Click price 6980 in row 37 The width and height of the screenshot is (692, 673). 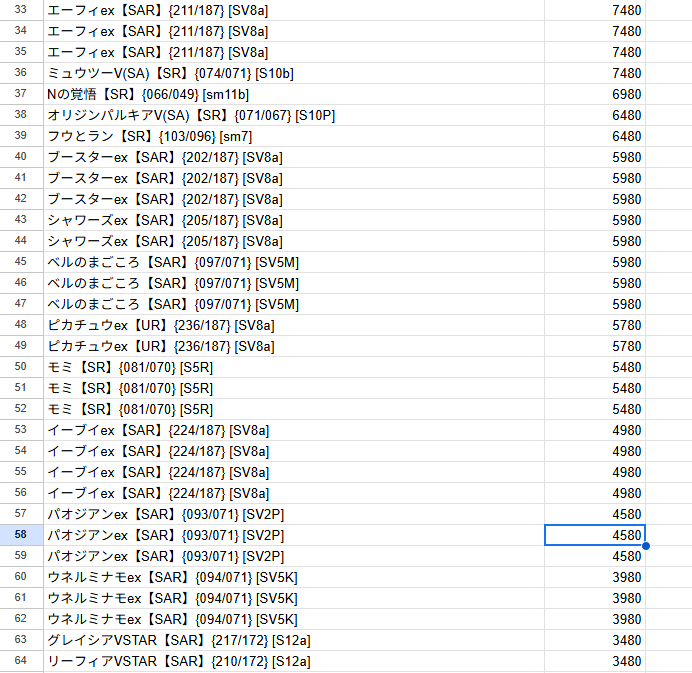coord(595,94)
